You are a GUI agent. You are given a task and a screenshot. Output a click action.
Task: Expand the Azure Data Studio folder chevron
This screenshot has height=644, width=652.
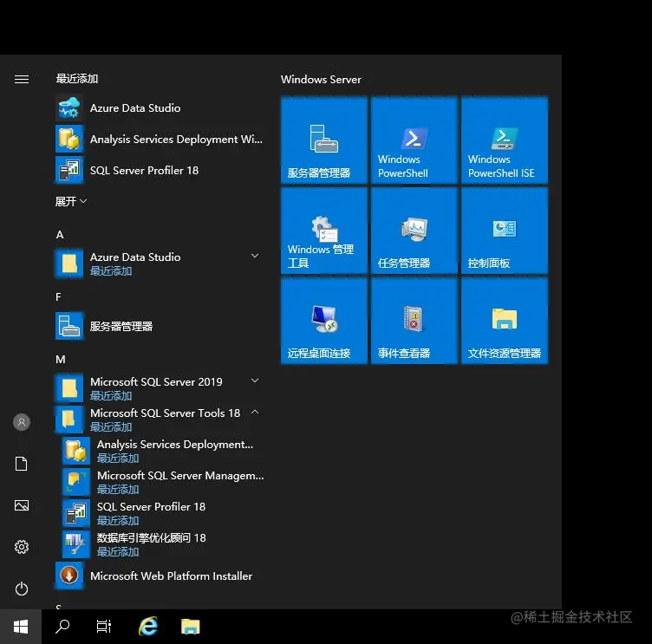[255, 256]
